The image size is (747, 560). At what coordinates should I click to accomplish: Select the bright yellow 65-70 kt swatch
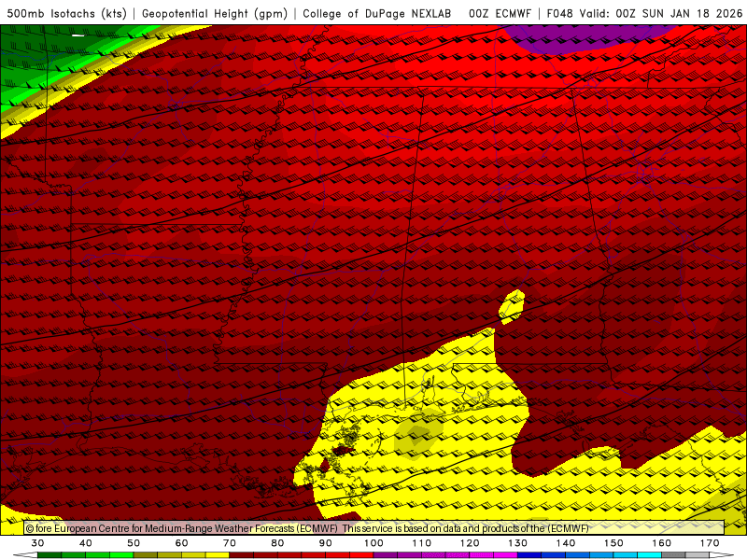coord(218,555)
